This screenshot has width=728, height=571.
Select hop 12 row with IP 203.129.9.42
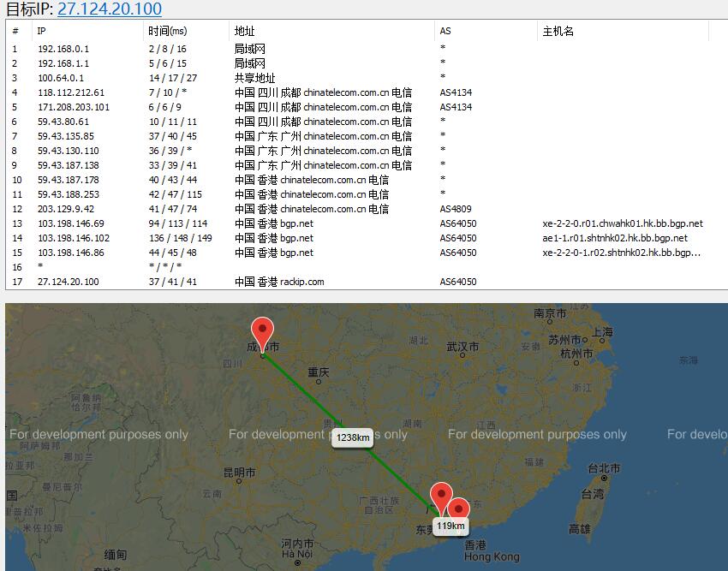[x=67, y=209]
